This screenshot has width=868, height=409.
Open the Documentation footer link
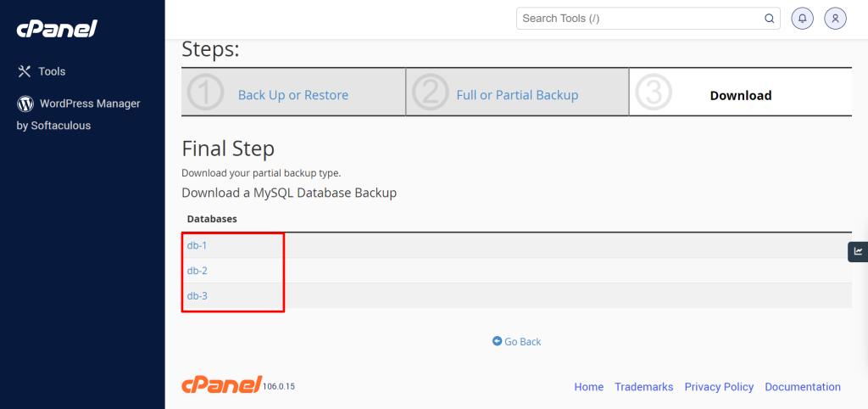pos(803,387)
